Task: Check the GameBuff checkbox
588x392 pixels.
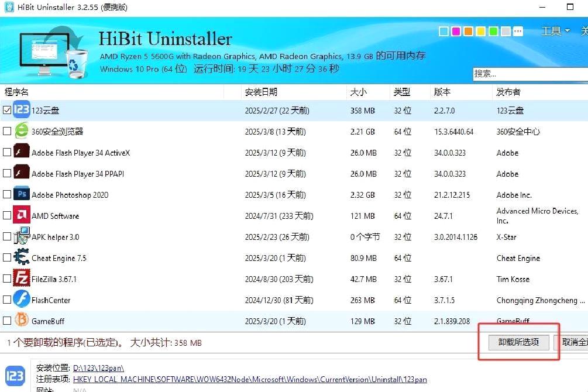Action: click(x=7, y=321)
